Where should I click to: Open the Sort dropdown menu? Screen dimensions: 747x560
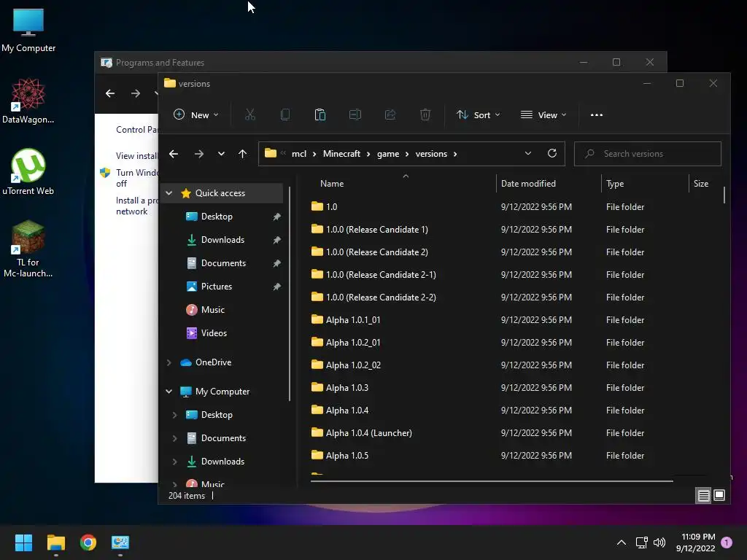click(x=479, y=114)
